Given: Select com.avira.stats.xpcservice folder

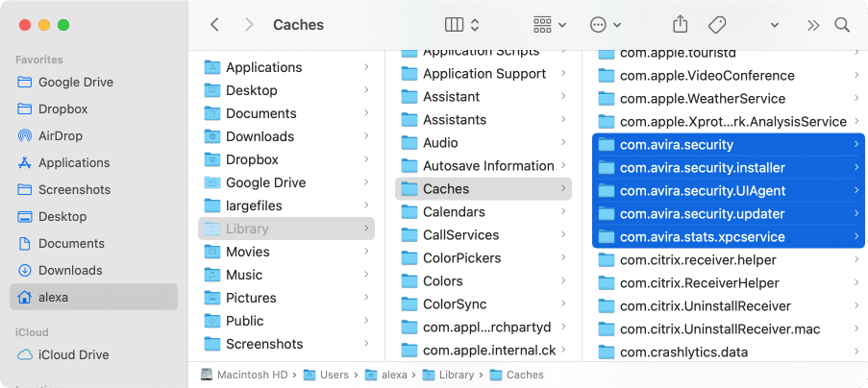Looking at the screenshot, I should point(729,237).
